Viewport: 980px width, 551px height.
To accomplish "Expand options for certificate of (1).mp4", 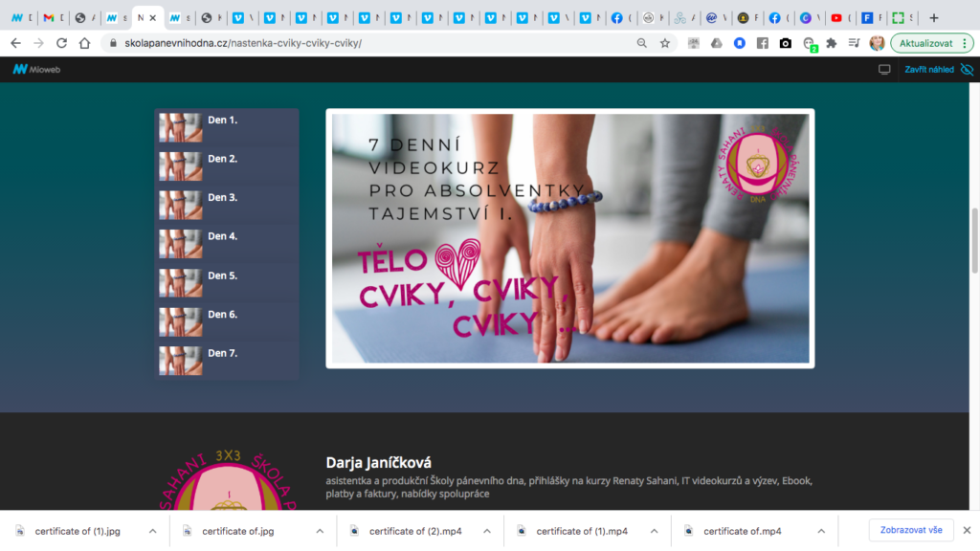I will pos(654,531).
